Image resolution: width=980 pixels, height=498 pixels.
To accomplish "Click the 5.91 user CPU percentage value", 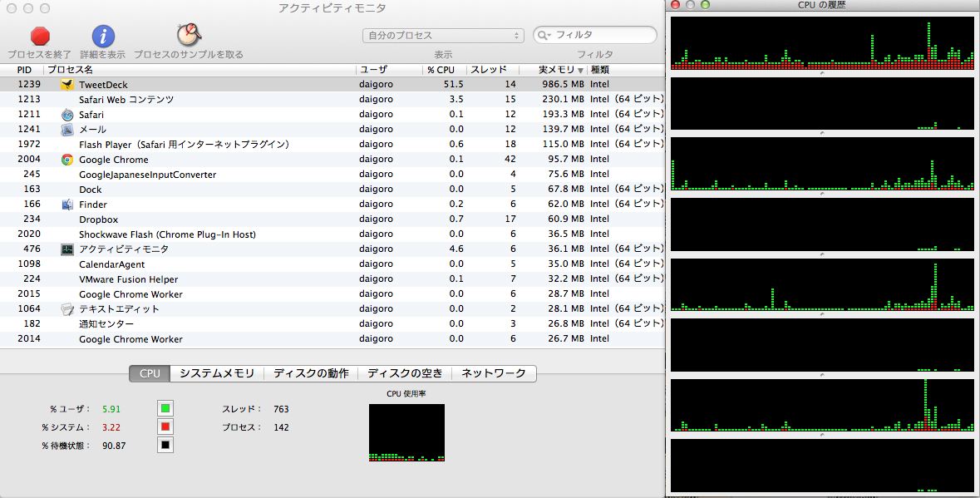I will click(x=111, y=409).
